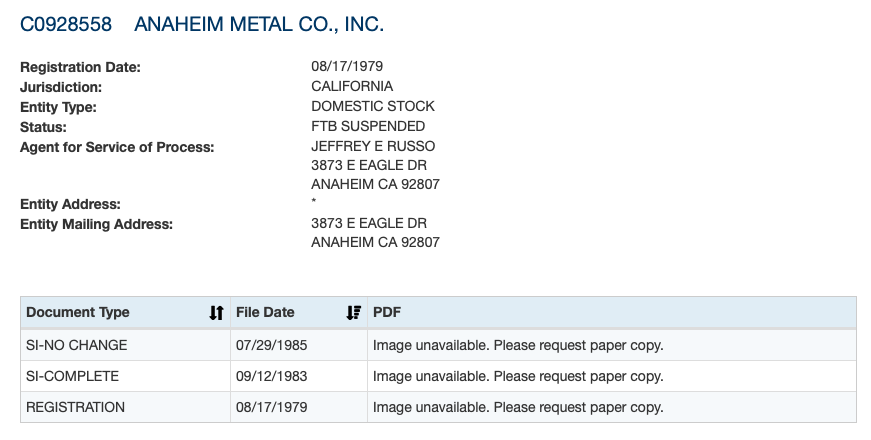Click image unavailable text for REGISTRATION

[518, 407]
